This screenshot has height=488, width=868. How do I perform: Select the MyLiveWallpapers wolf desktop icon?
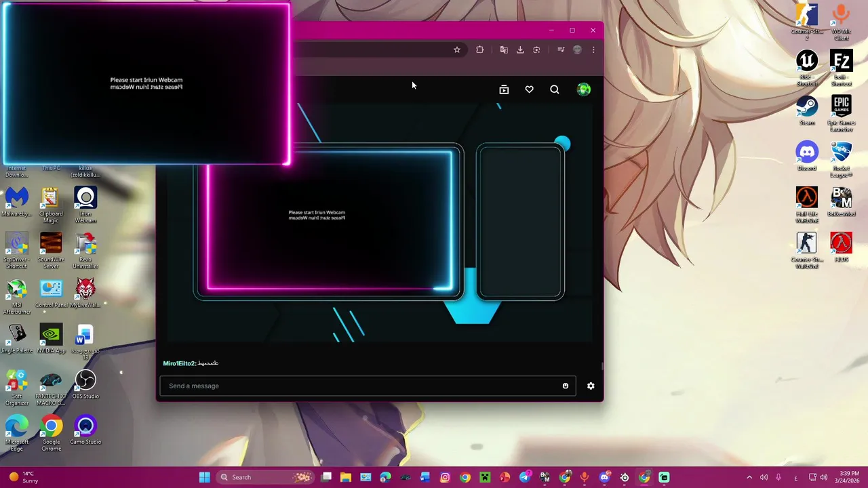coord(85,293)
